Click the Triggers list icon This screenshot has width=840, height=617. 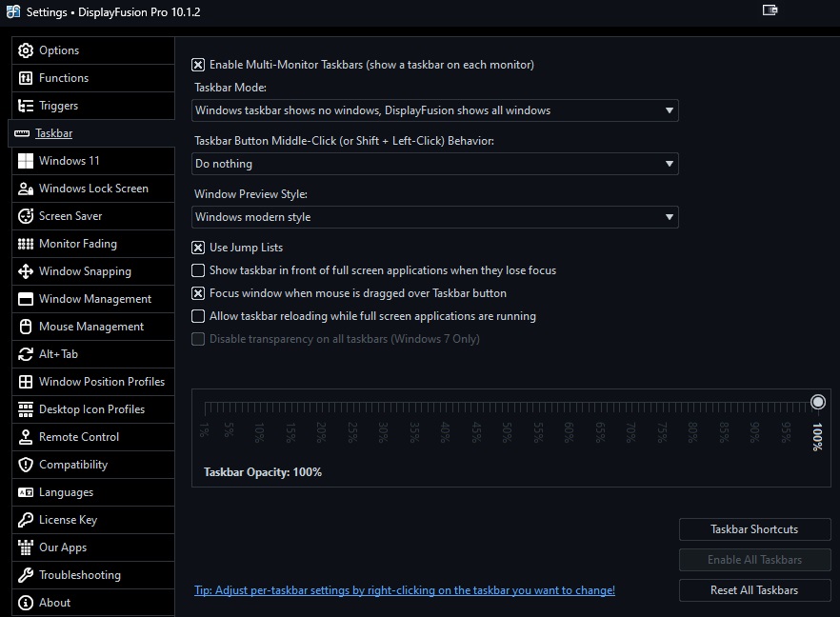click(25, 106)
